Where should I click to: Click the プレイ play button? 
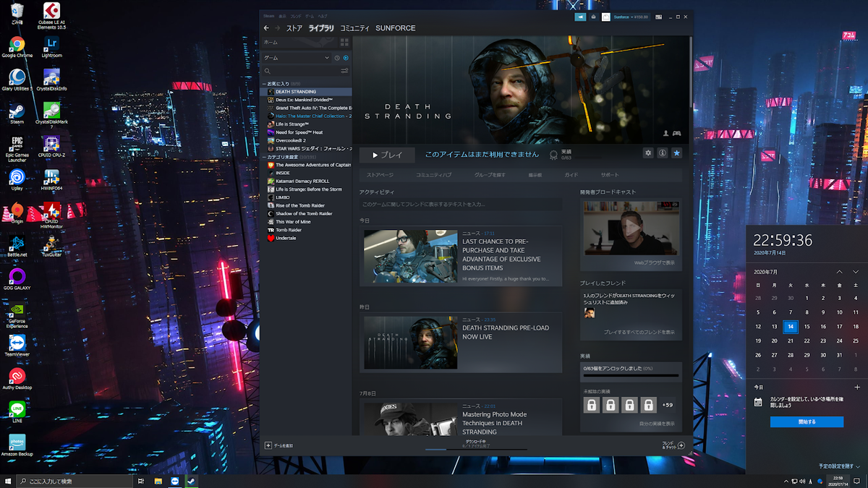(387, 155)
